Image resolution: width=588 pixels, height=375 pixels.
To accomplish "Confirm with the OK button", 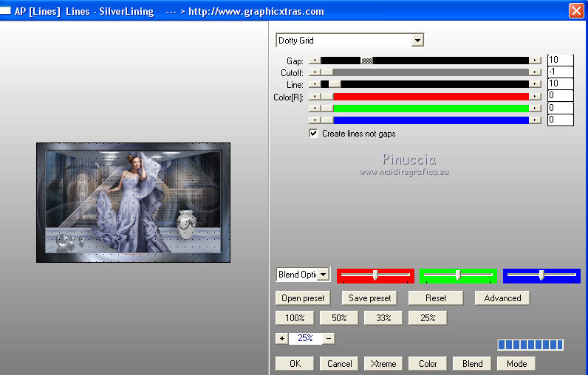I will click(295, 364).
